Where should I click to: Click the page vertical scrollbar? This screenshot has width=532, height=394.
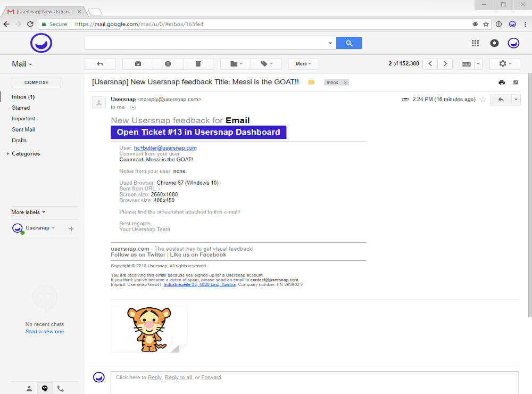(530, 195)
